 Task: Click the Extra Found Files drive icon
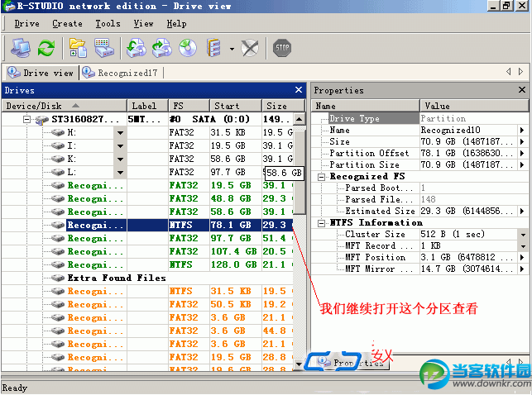(x=58, y=278)
